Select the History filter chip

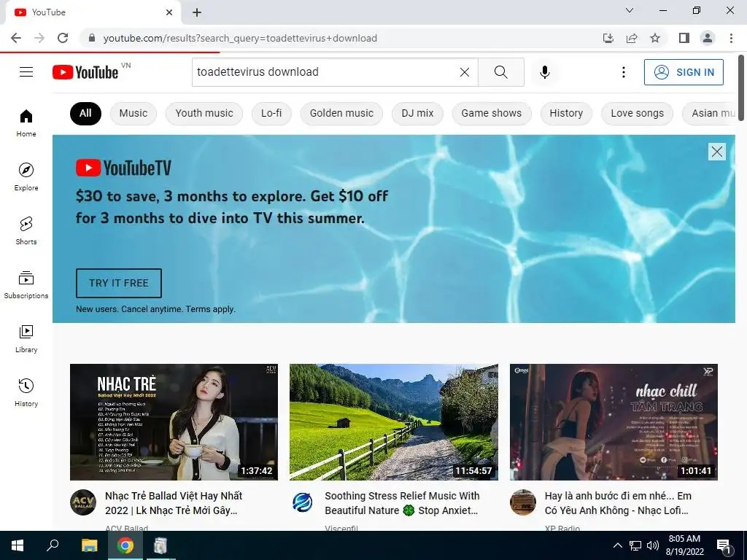point(566,113)
